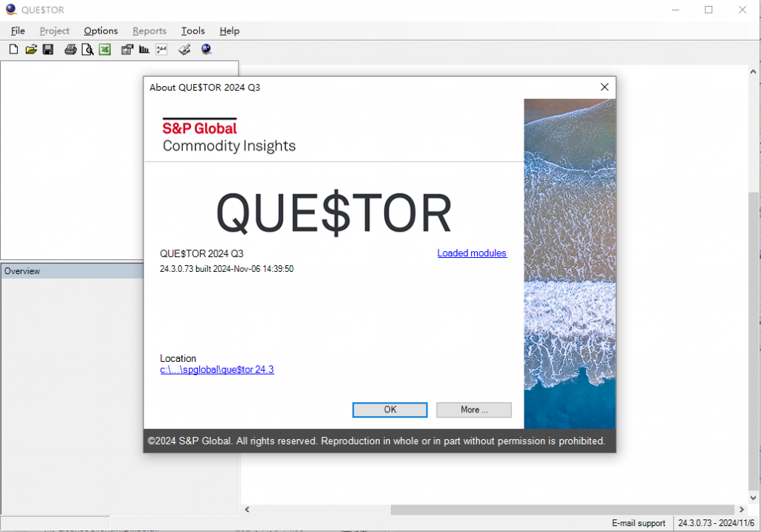Close the About QUE$TOR 2024 Q3 dialog

coord(604,87)
